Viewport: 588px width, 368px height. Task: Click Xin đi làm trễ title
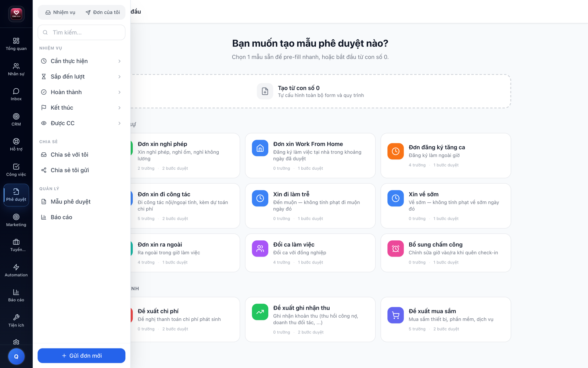(291, 194)
